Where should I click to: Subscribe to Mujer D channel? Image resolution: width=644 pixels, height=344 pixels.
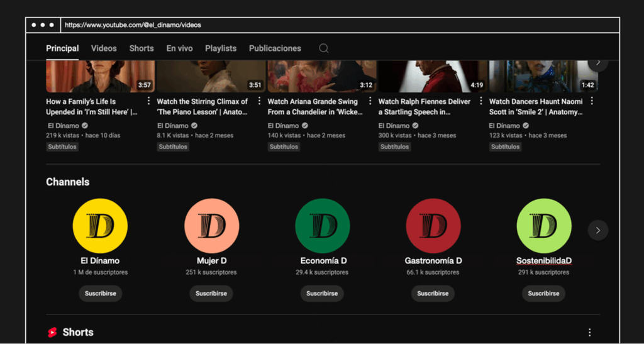click(x=211, y=294)
